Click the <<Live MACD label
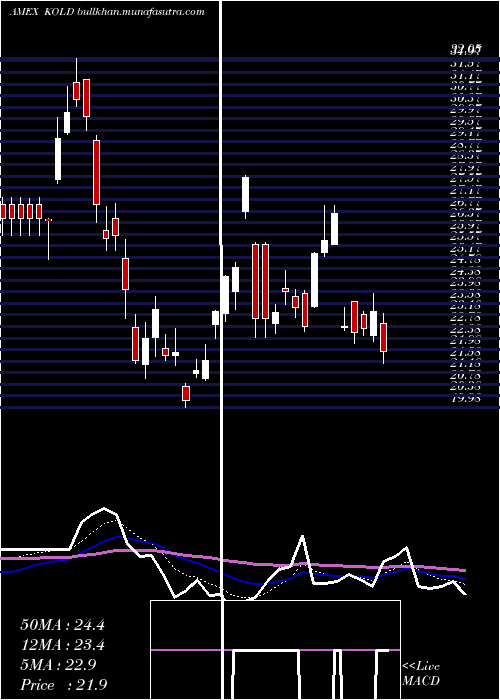The height and width of the screenshot is (700, 500). [x=421, y=673]
